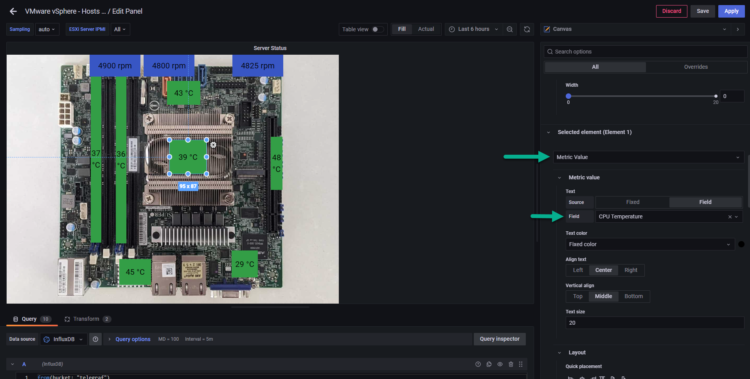The image size is (750, 379).
Task: Toggle the Table view switch
Action: (378, 29)
